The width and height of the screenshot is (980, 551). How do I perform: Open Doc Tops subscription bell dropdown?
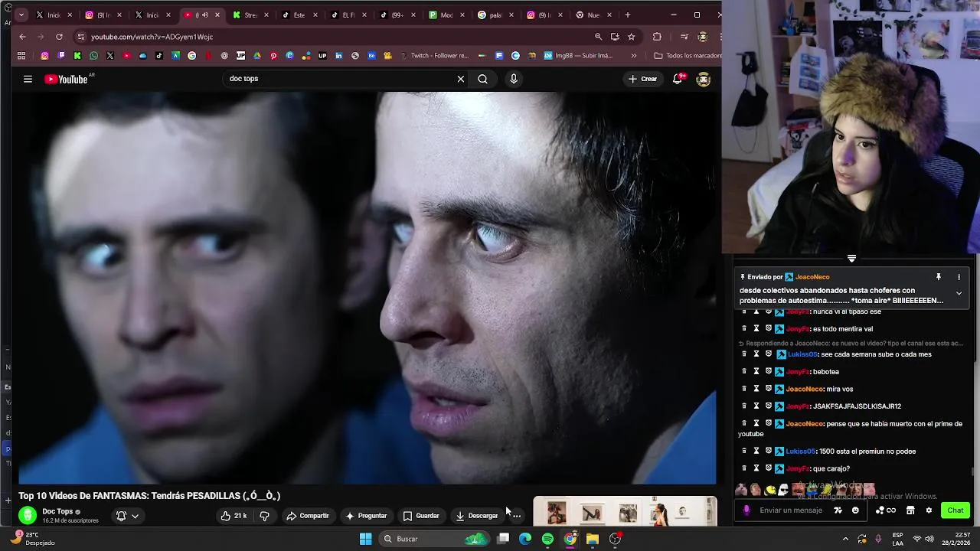coord(127,516)
